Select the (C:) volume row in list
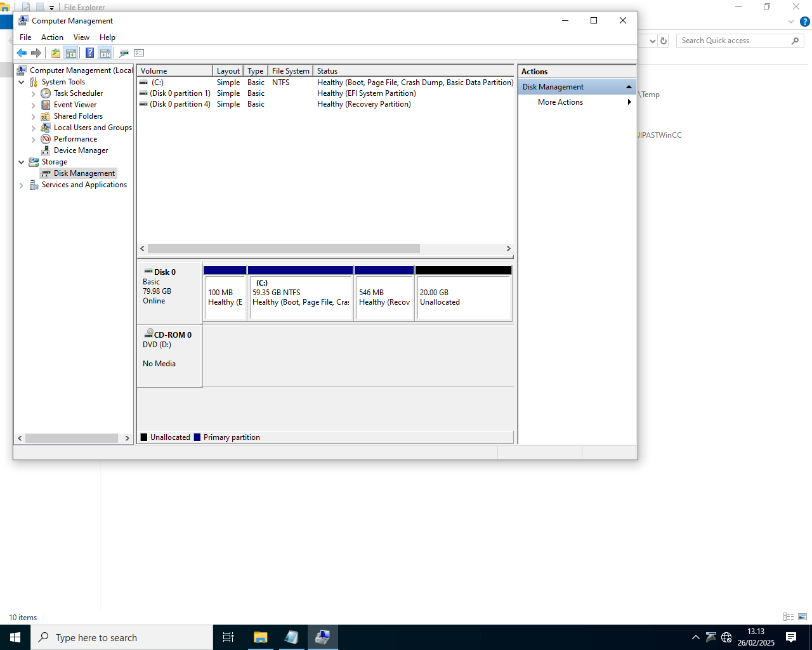812x650 pixels. [325, 83]
